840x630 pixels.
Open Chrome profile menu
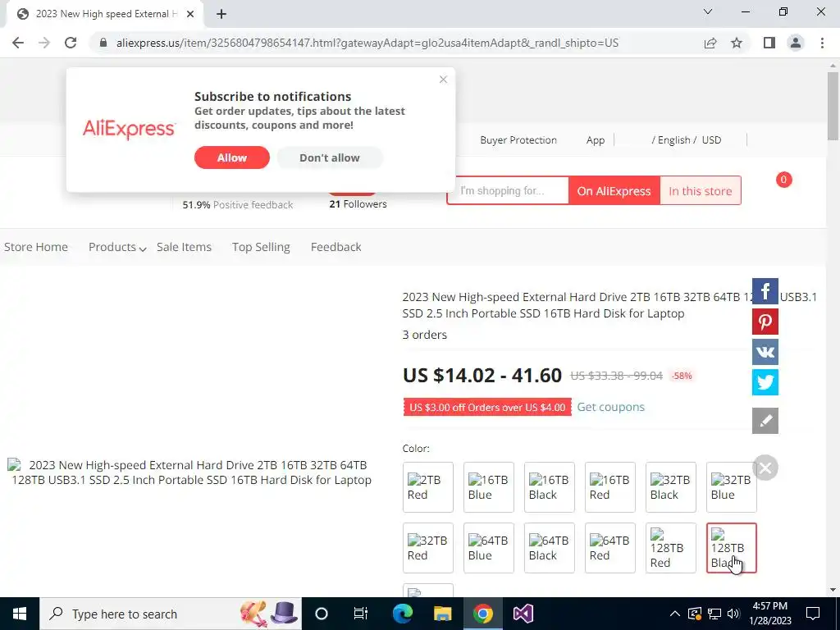[796, 43]
